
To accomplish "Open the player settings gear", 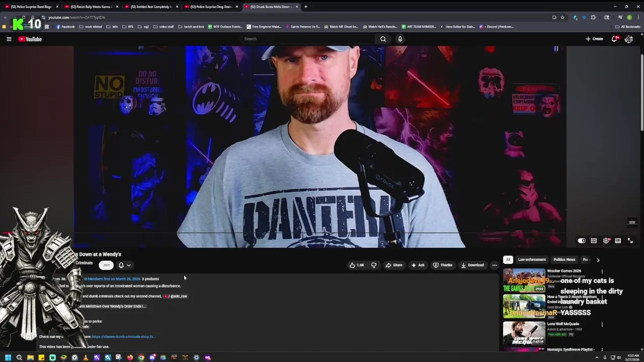I will [x=606, y=241].
